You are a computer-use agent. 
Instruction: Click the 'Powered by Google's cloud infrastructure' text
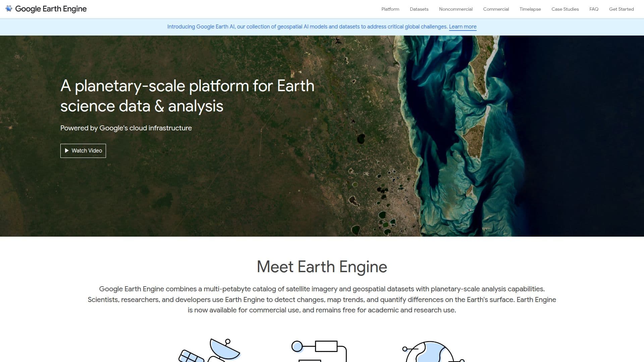pyautogui.click(x=126, y=128)
